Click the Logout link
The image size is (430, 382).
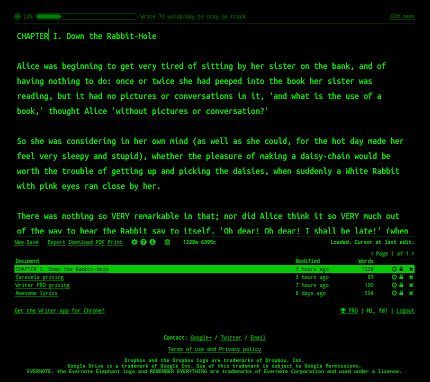pos(405,311)
